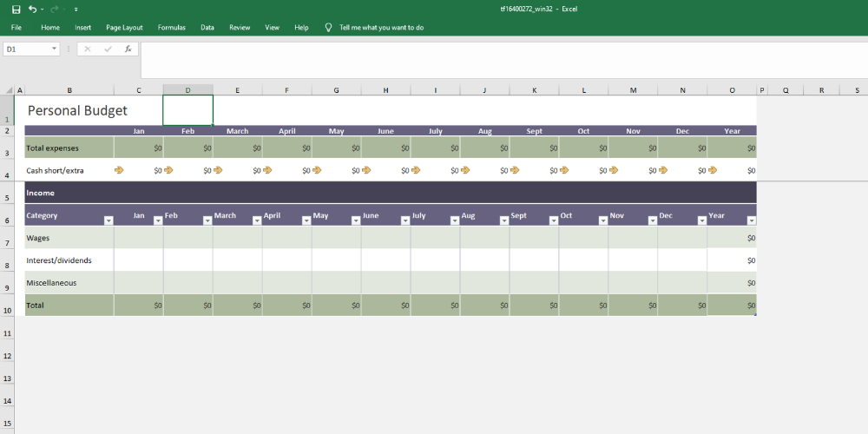Open the June column filter dropdown
This screenshot has height=434, width=868.
tap(405, 220)
